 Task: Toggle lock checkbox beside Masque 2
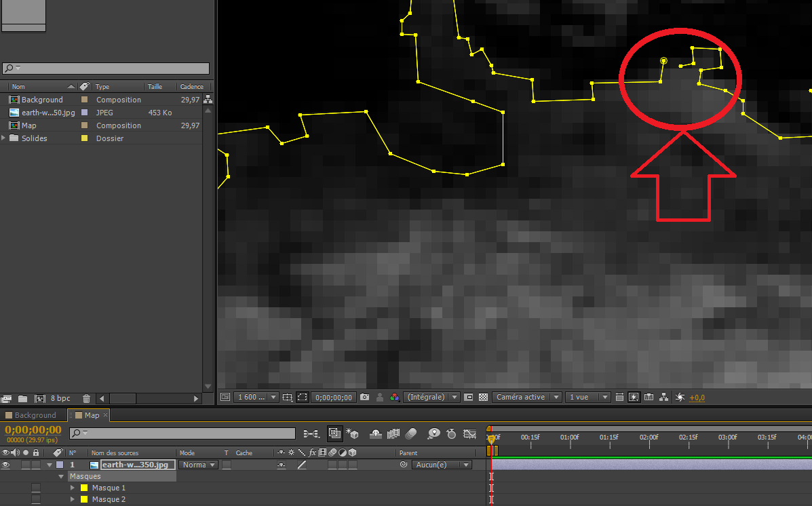(x=36, y=499)
